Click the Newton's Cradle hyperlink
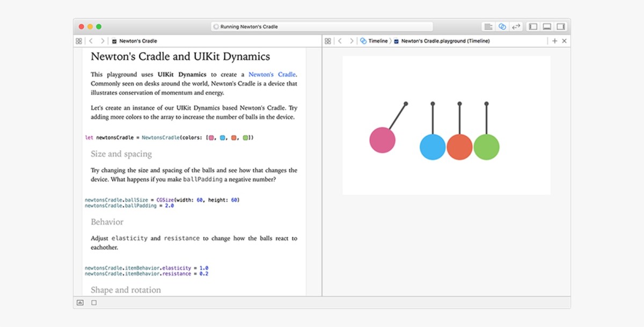 coord(272,75)
